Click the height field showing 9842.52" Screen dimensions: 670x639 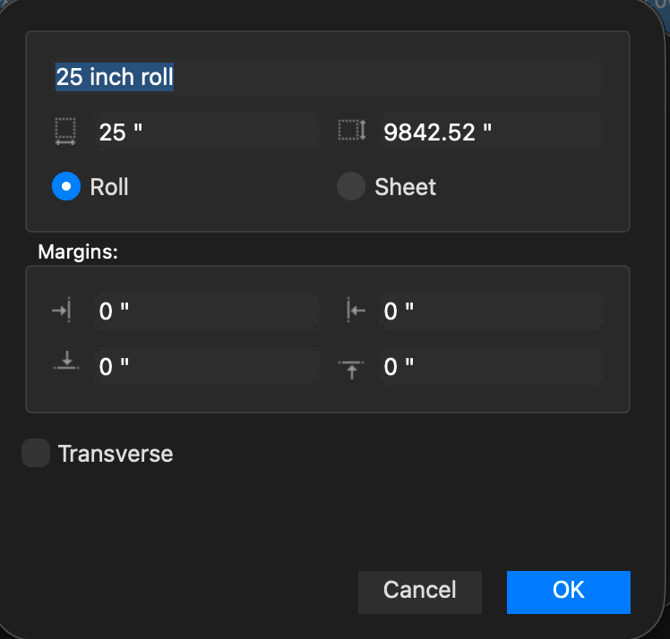(x=491, y=132)
